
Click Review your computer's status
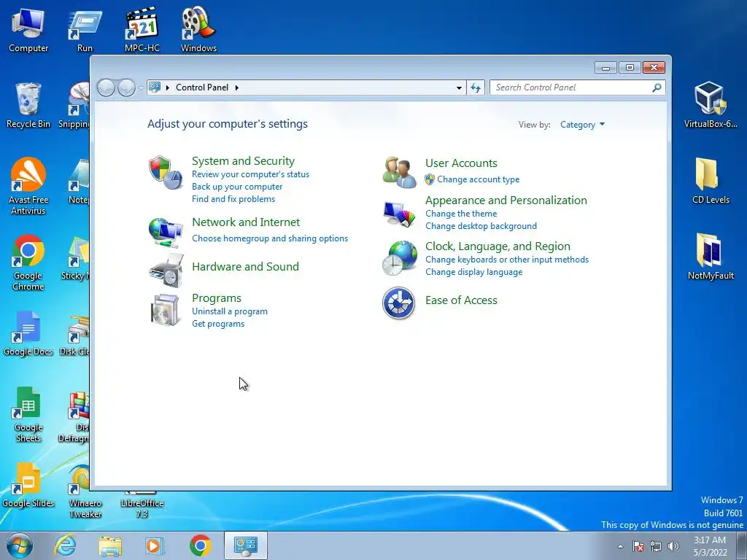pos(251,174)
